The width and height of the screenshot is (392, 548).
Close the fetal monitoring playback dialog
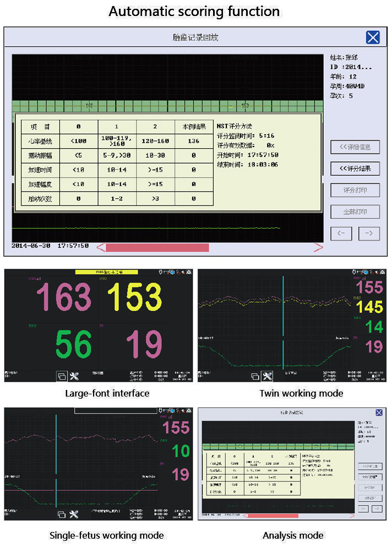click(373, 37)
